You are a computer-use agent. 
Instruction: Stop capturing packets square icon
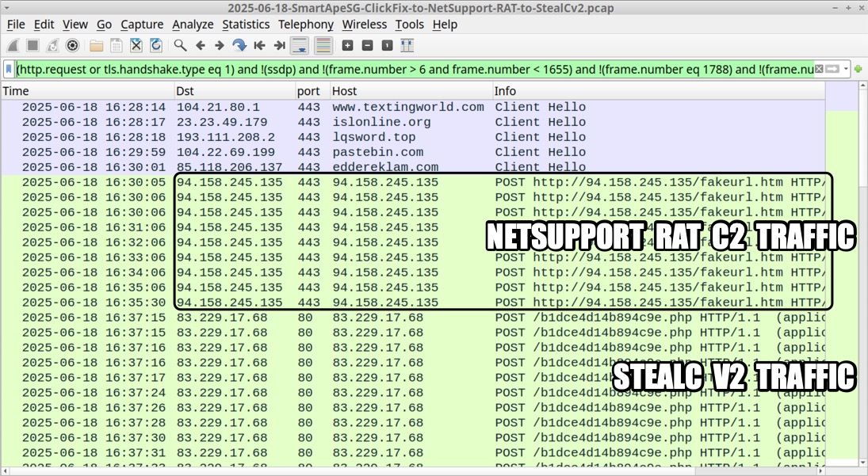click(x=33, y=46)
